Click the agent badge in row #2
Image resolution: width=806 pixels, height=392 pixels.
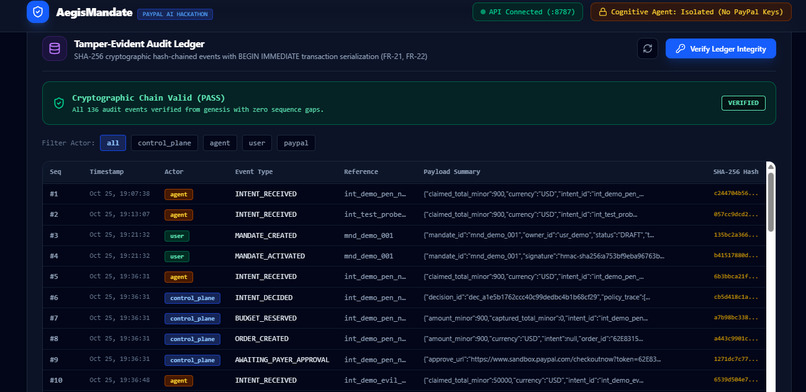pos(179,215)
